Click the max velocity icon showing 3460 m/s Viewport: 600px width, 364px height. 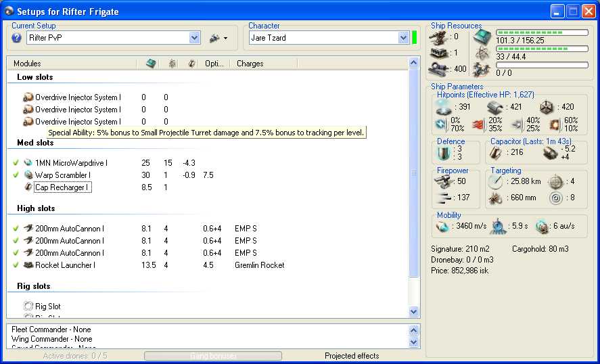443,227
